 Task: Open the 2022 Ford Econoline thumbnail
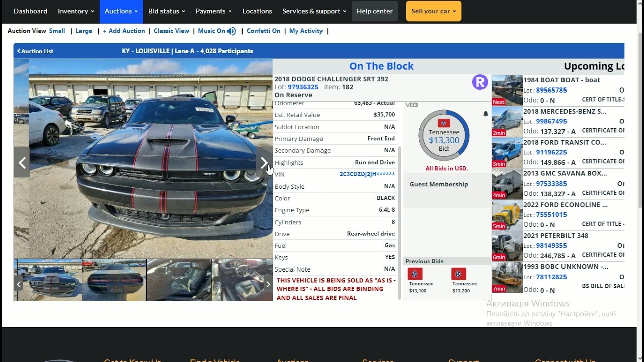507,215
